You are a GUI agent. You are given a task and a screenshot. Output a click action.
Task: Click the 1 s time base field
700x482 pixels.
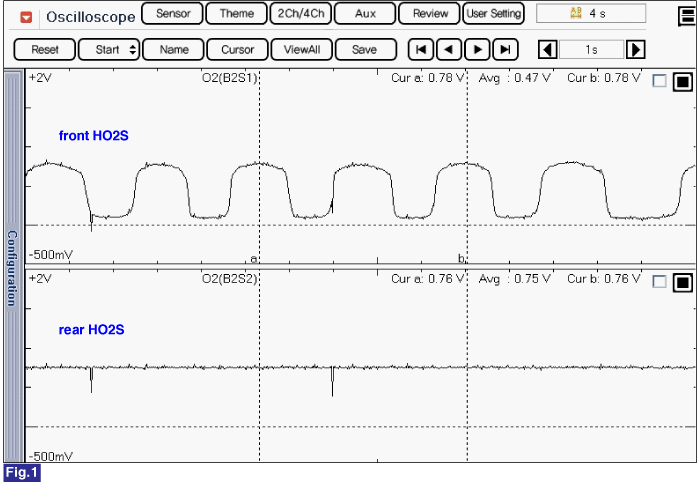[591, 50]
